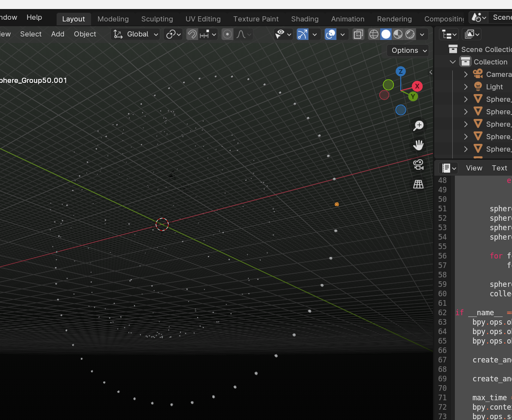Viewport: 512px width, 420px height.
Task: Expand the Camera item in Outliner
Action: coord(466,74)
